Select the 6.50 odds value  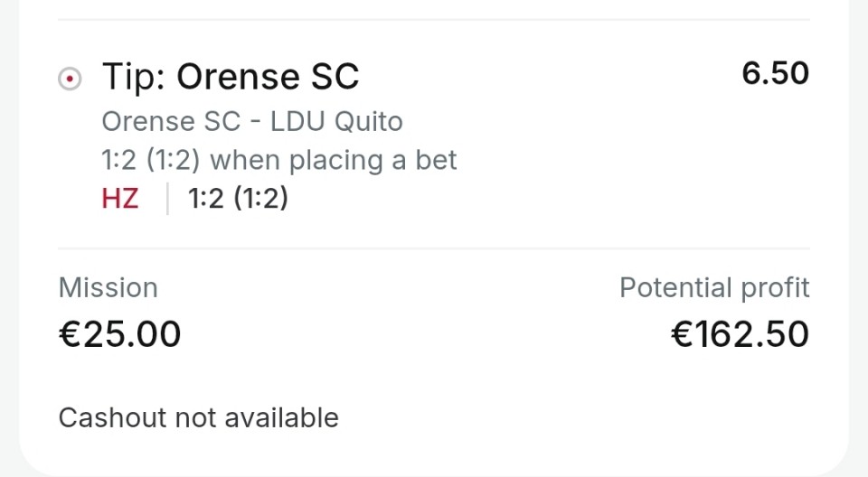point(775,74)
